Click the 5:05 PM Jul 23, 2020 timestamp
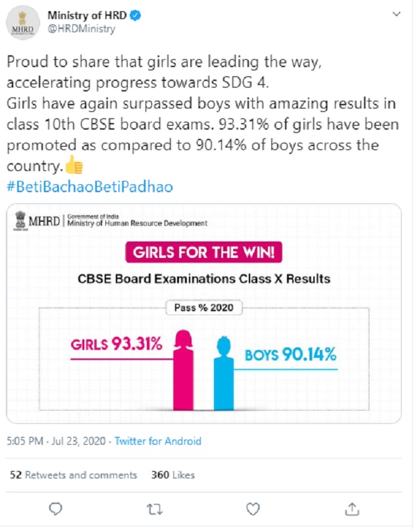This screenshot has height=529, width=420. point(57,441)
